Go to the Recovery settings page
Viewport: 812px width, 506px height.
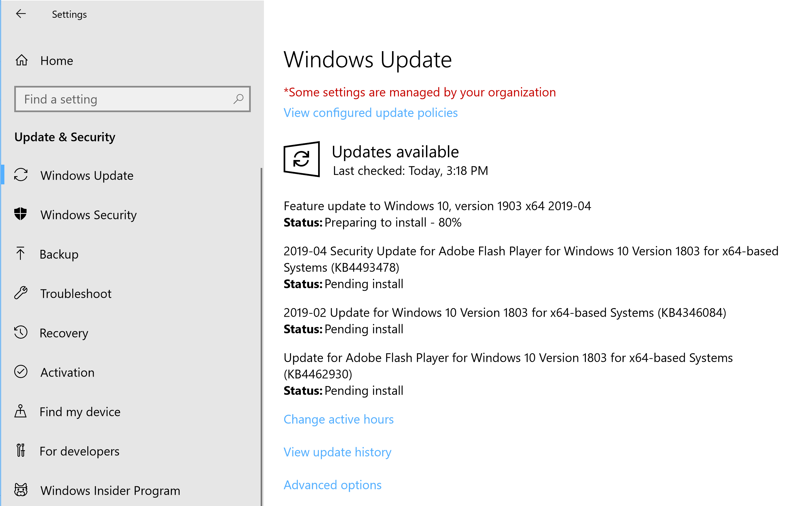click(x=64, y=333)
